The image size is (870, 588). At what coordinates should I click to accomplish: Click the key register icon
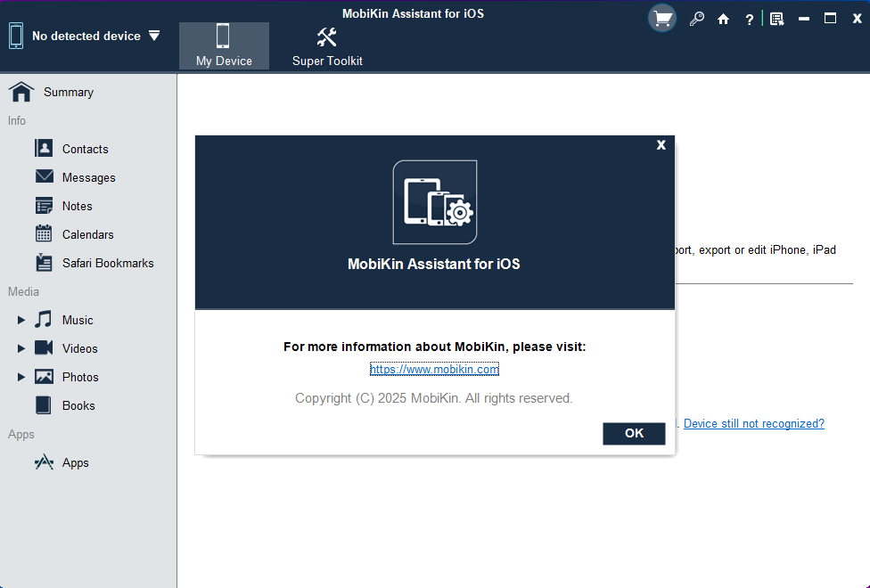(696, 20)
